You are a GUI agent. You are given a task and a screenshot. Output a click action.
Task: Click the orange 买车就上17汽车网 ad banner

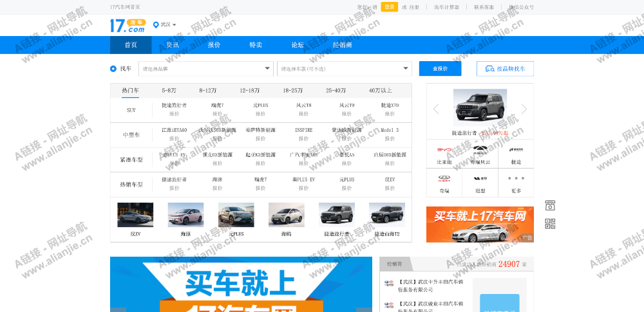480,224
